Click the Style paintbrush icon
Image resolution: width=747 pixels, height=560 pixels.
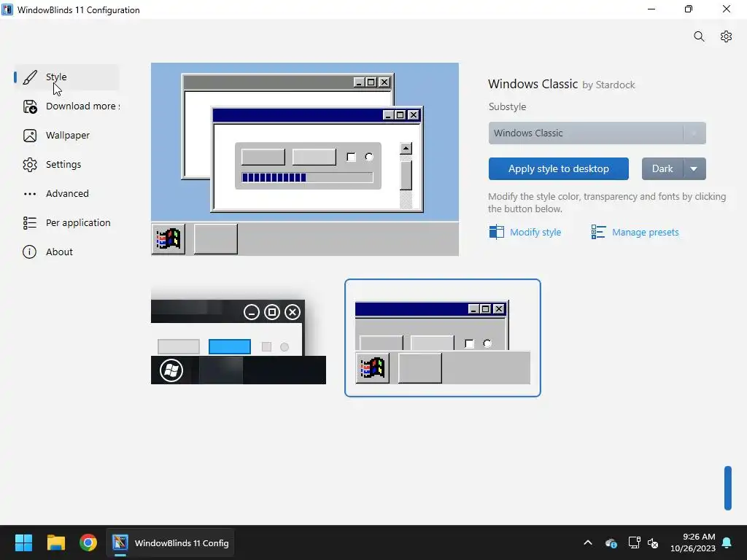pyautogui.click(x=30, y=77)
